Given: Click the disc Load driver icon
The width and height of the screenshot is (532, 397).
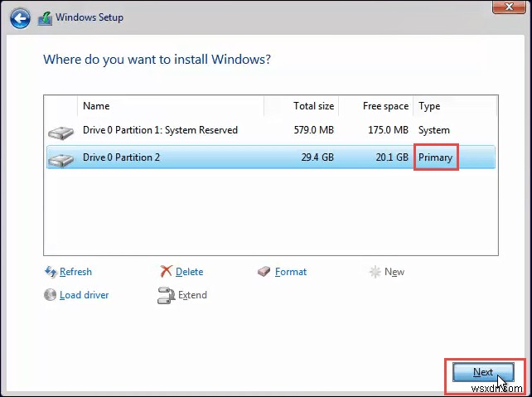Looking at the screenshot, I should tap(51, 295).
